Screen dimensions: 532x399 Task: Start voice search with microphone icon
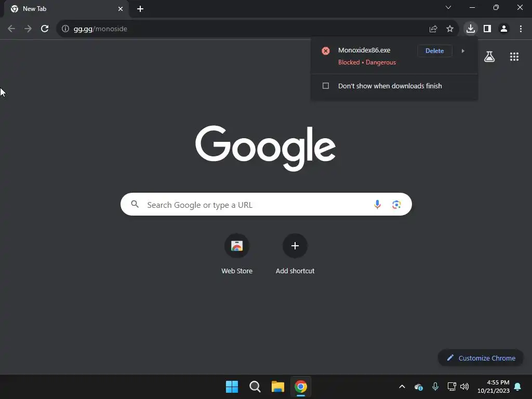coord(377,204)
